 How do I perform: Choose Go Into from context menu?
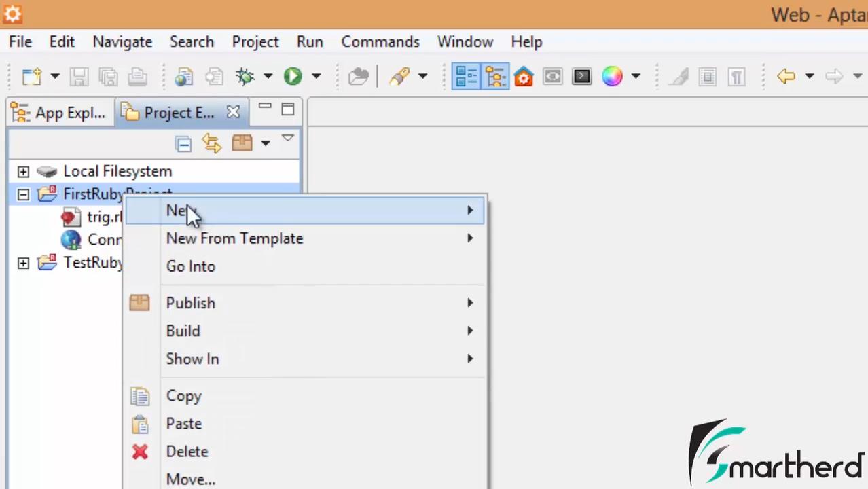tap(305, 266)
